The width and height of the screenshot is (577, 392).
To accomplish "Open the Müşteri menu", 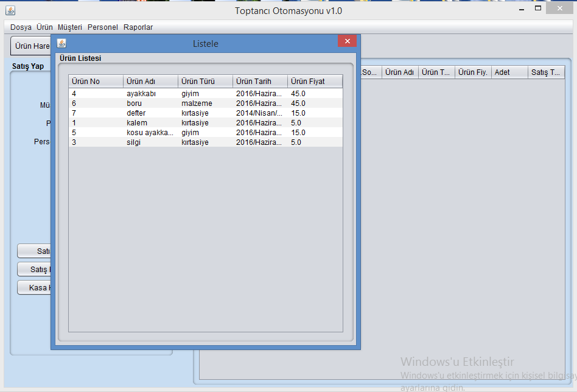I will coord(70,27).
